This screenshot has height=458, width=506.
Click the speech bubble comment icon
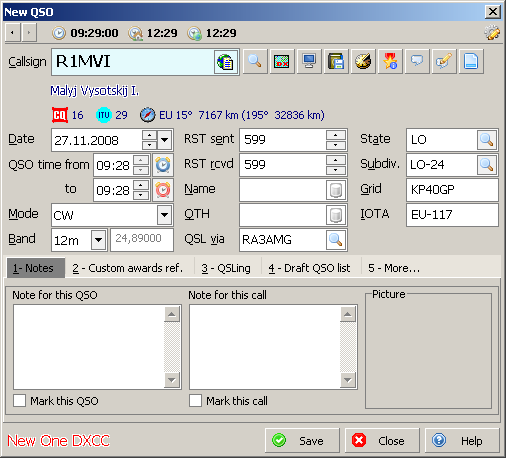(x=417, y=61)
